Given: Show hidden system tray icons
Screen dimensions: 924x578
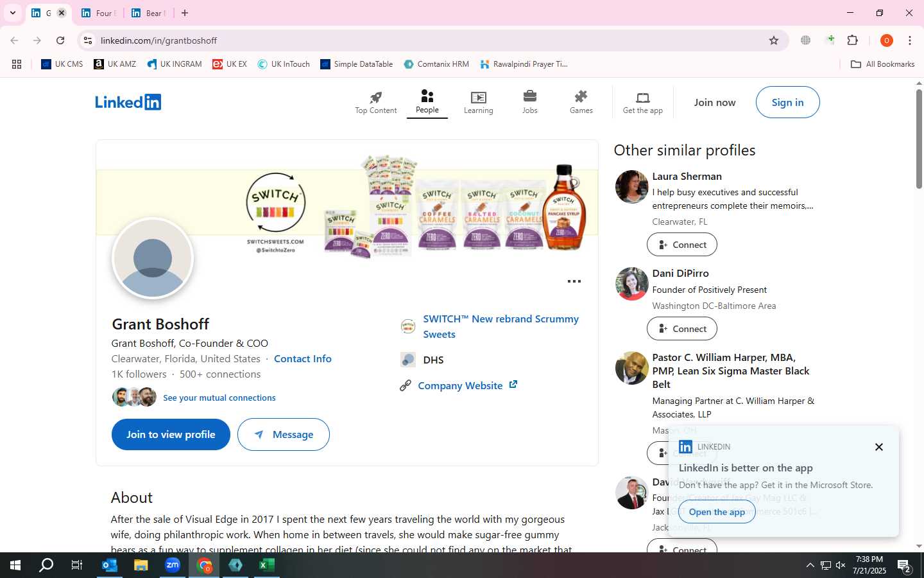Looking at the screenshot, I should pos(810,565).
